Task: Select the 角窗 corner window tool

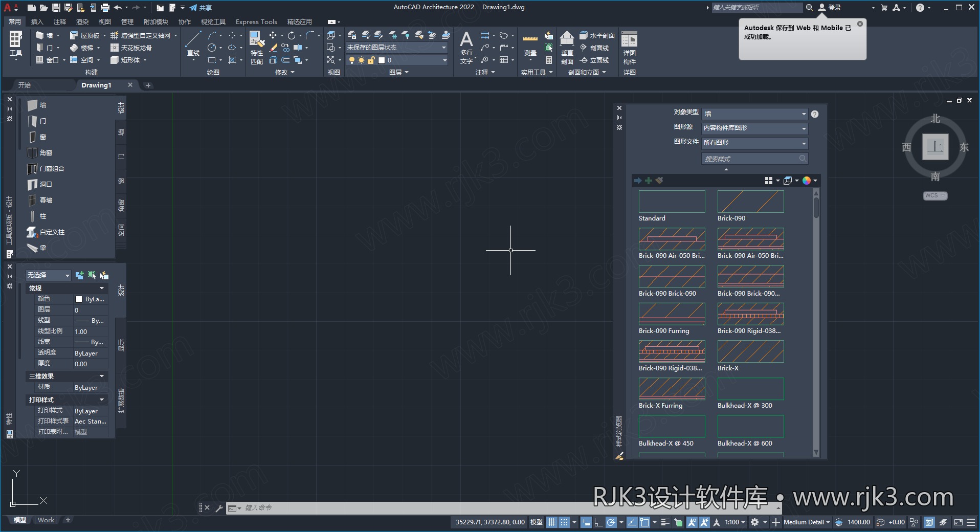Action: 39,152
